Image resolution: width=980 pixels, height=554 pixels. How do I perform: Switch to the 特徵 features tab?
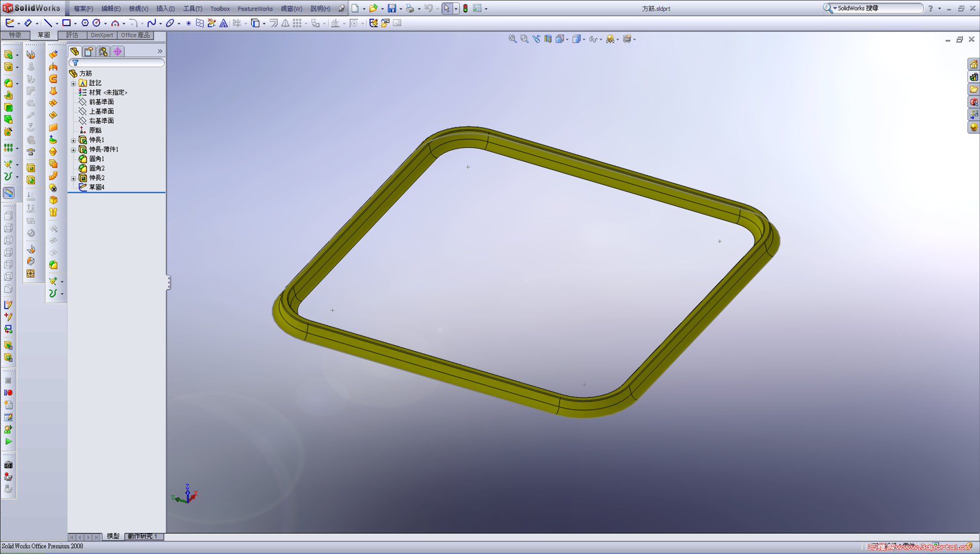15,35
